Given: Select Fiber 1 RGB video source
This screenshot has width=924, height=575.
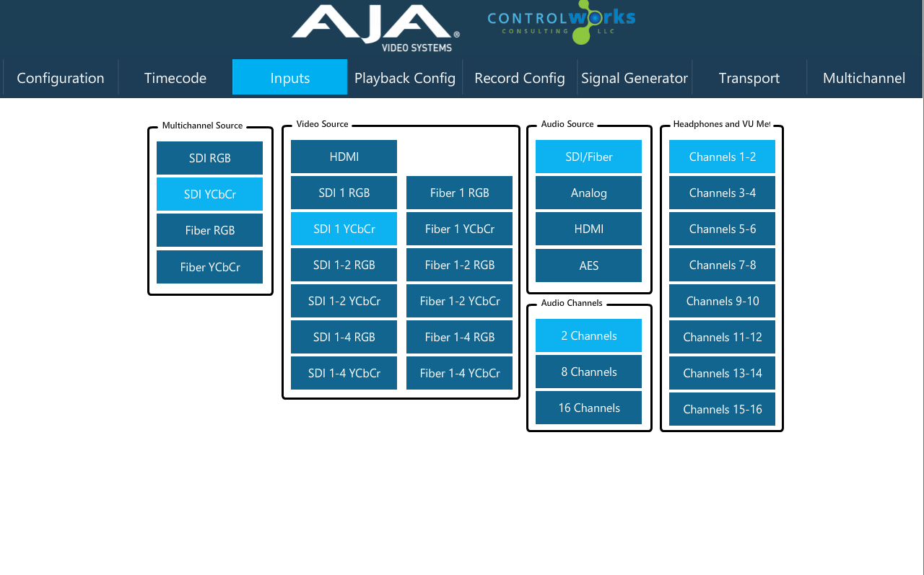Looking at the screenshot, I should (459, 193).
